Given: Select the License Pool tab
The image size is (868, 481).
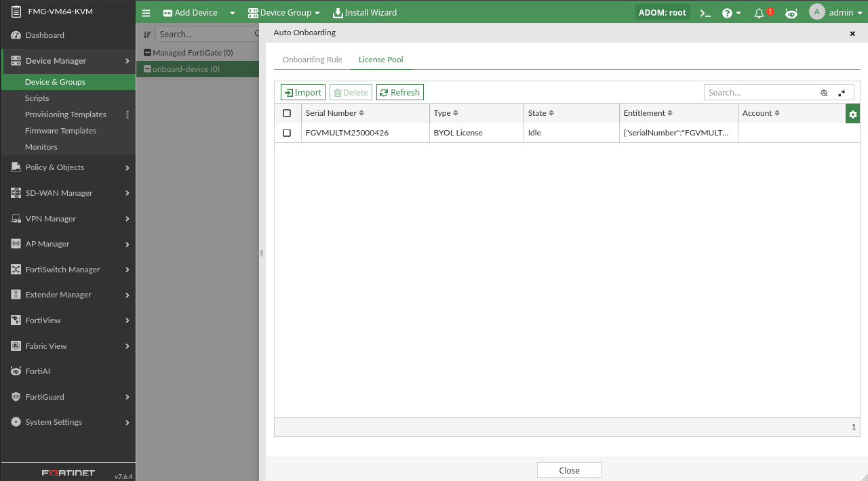Looking at the screenshot, I should point(380,60).
